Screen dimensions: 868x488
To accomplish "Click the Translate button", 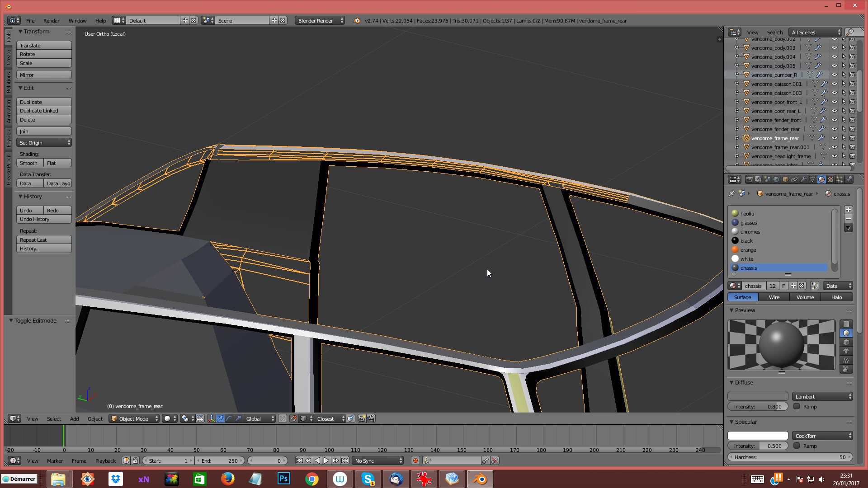I will point(44,45).
